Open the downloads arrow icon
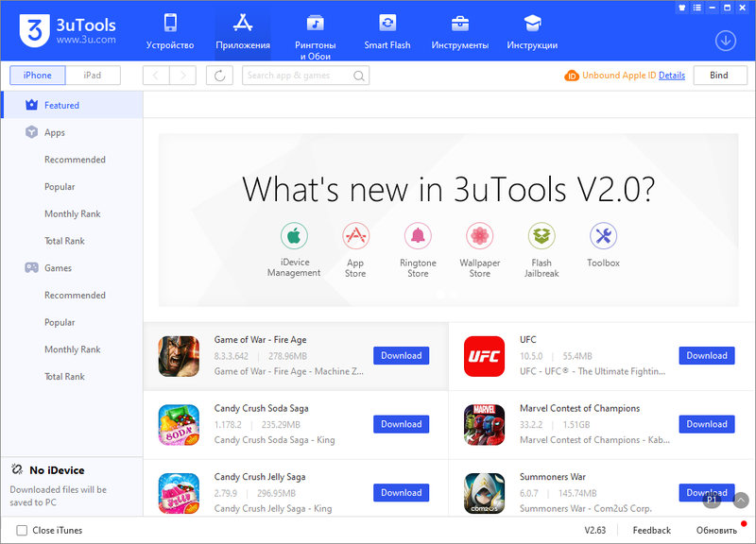 [726, 41]
